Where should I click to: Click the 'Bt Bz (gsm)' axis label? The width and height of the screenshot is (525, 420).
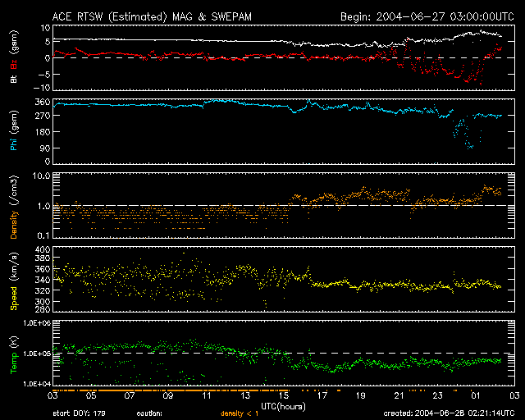pos(14,57)
